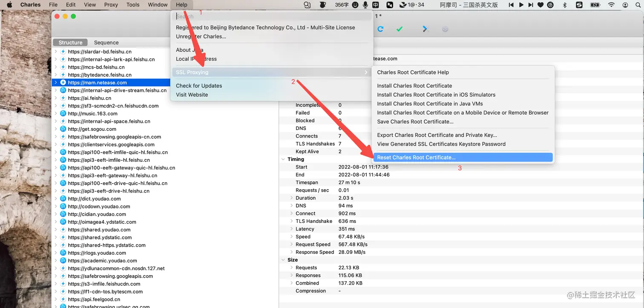Screen dimensions: 644x308
Task: Expand the TLS Handshake row under Timing
Action: click(292, 221)
